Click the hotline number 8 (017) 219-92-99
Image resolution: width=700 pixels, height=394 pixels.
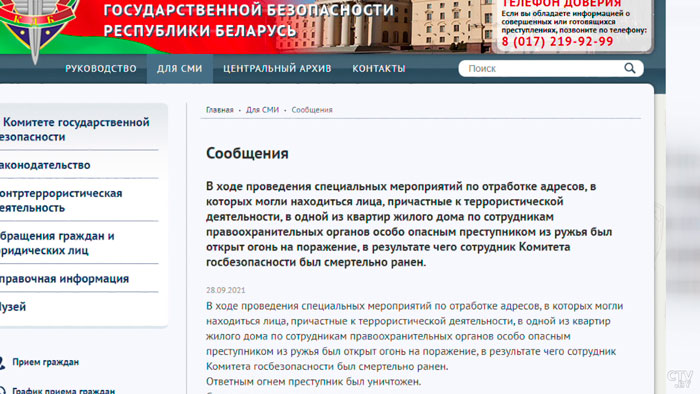pos(557,41)
